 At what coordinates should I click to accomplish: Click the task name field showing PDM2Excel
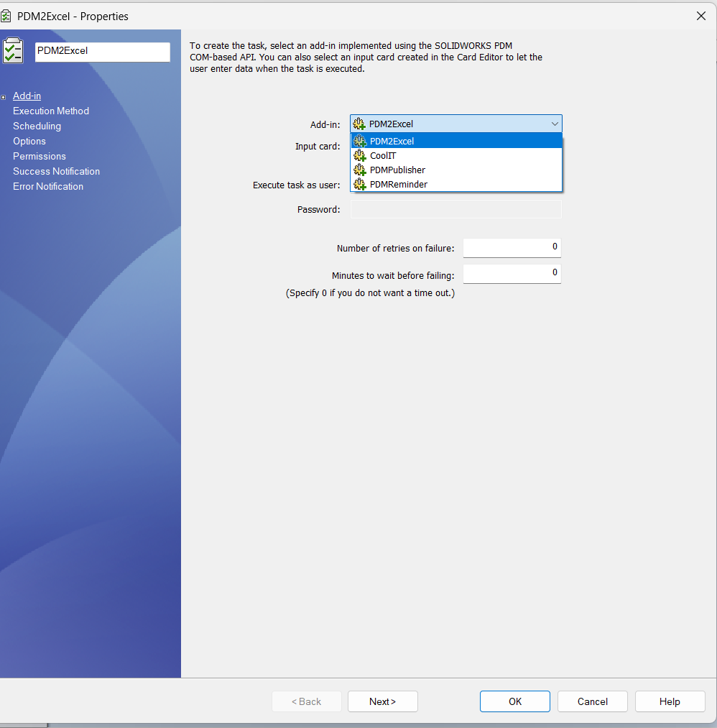coord(102,52)
